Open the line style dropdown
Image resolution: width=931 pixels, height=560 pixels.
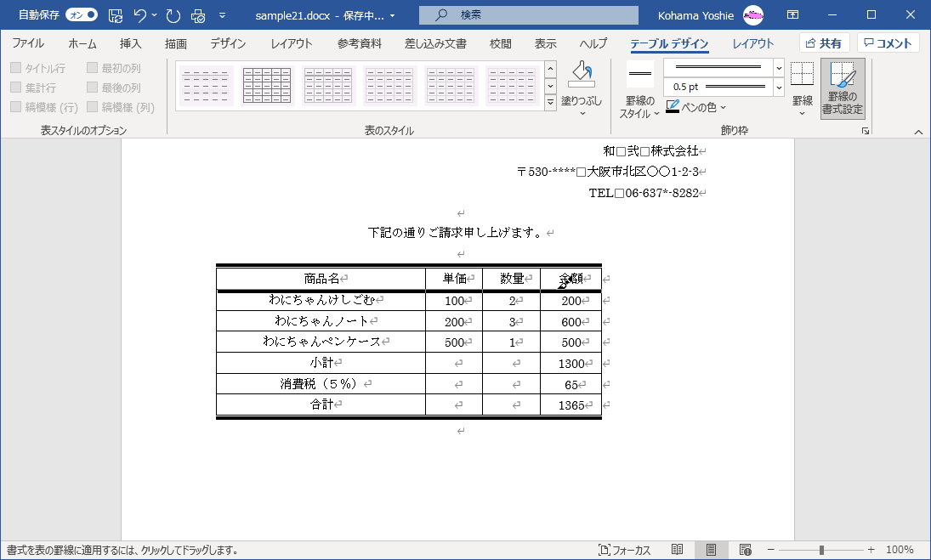pos(779,68)
